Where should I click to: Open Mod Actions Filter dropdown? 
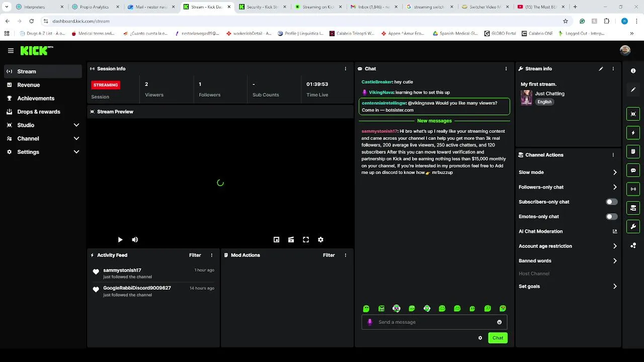click(x=329, y=255)
